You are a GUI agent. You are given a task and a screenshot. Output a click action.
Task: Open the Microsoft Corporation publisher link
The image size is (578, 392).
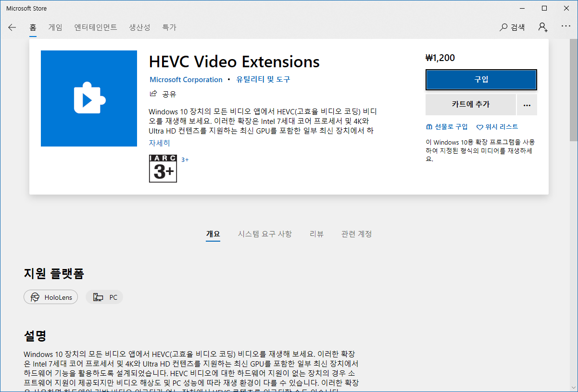click(x=186, y=80)
